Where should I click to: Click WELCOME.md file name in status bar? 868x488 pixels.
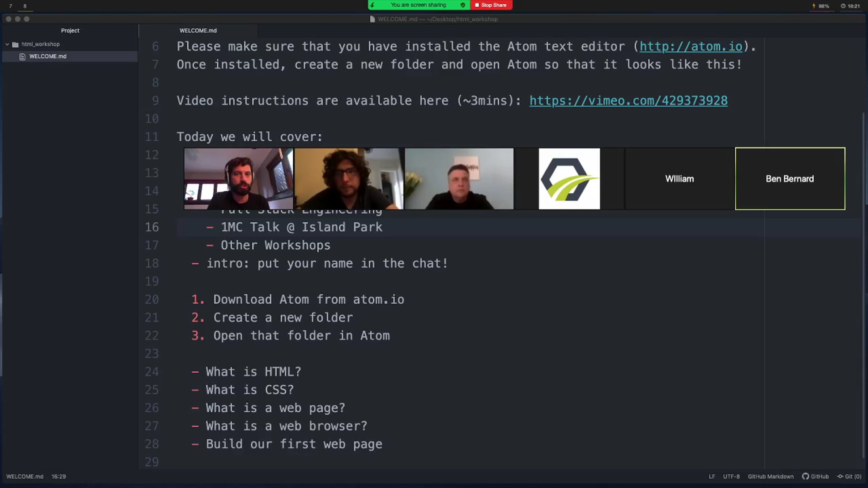25,476
